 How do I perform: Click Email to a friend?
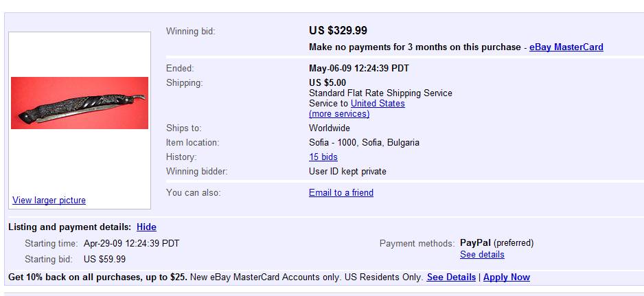pyautogui.click(x=341, y=193)
